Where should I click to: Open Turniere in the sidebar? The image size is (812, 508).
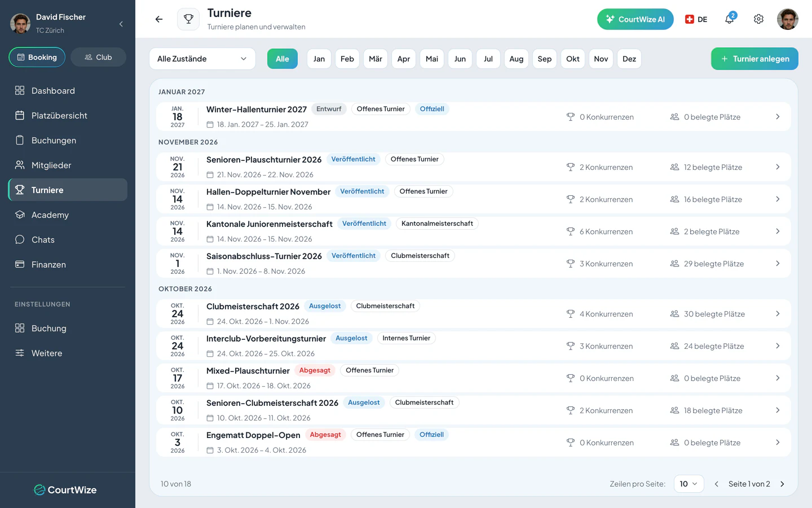(x=68, y=190)
